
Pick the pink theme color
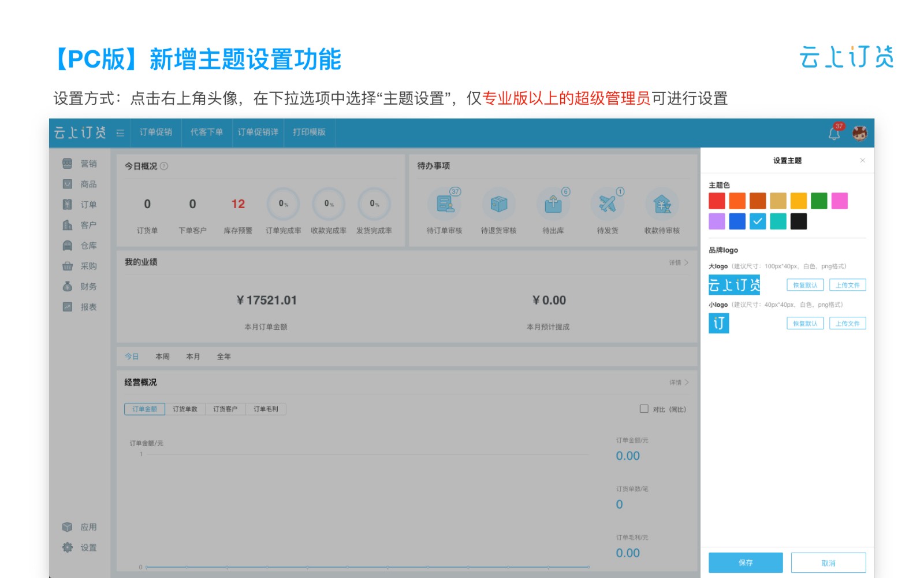pyautogui.click(x=840, y=201)
